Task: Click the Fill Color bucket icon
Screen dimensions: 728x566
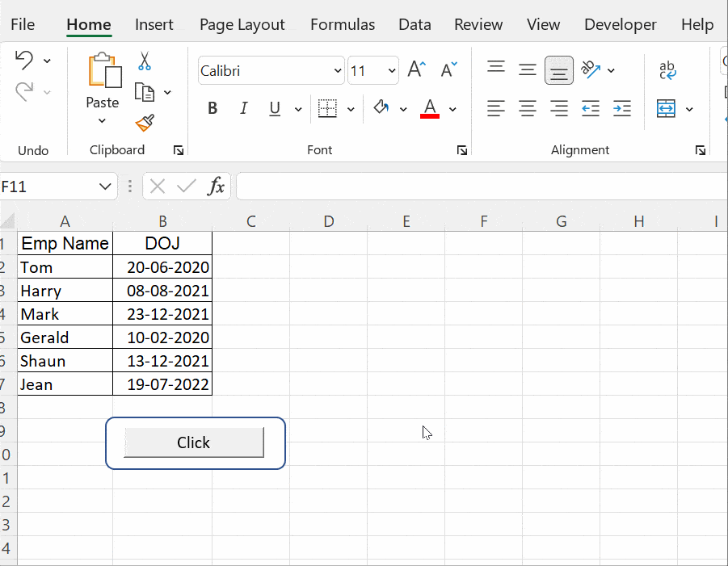Action: pyautogui.click(x=381, y=107)
